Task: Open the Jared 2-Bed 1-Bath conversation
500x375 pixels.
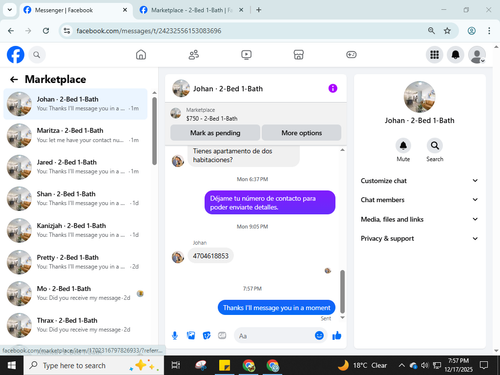Action: 75,167
